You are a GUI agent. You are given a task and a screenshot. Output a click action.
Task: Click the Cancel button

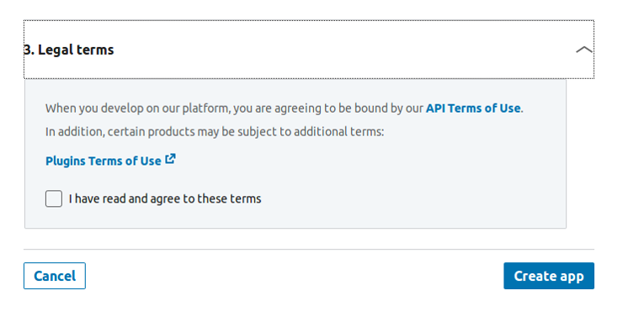pyautogui.click(x=55, y=276)
